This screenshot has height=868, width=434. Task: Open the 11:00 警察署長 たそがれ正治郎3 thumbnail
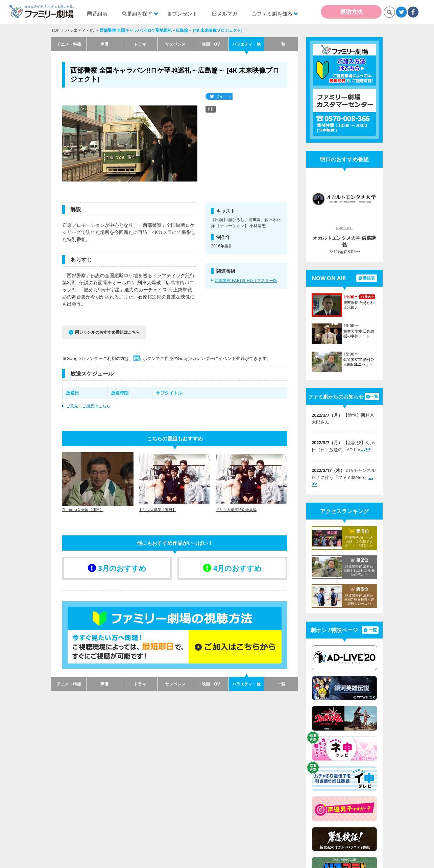(x=327, y=305)
